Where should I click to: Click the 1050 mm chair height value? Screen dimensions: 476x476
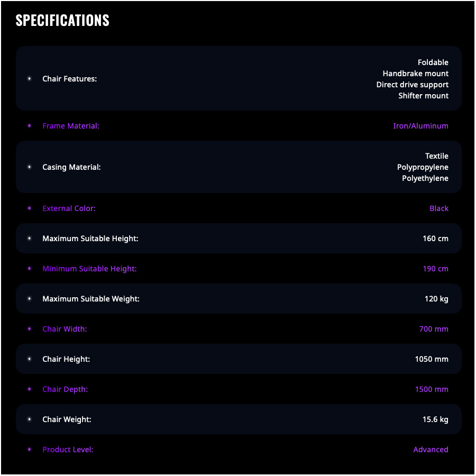432,359
